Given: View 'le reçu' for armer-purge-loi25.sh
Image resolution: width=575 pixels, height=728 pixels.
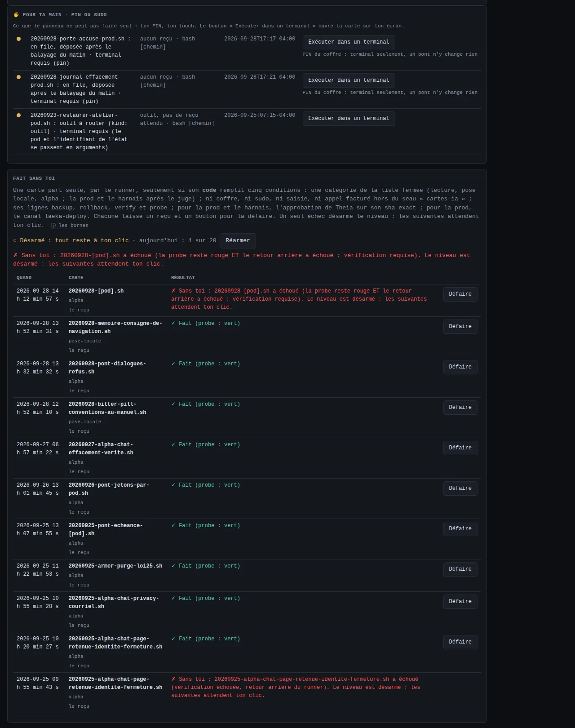Looking at the screenshot, I should pyautogui.click(x=79, y=585).
